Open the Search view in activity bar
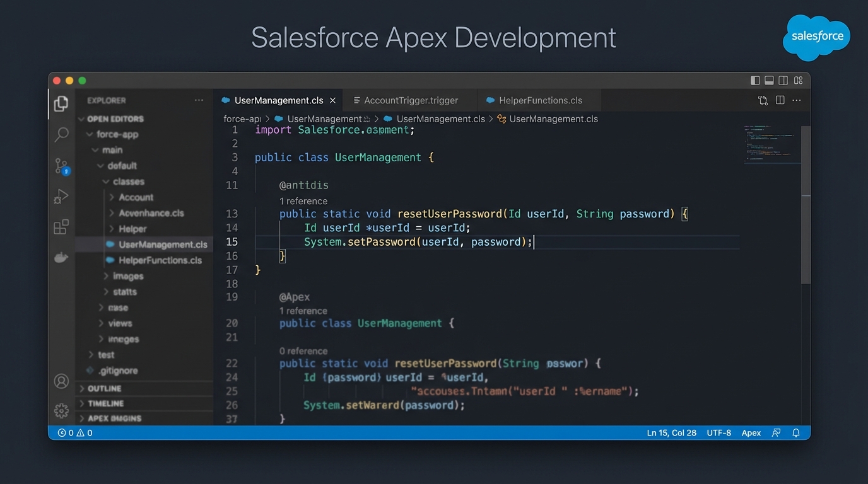The width and height of the screenshot is (868, 484). click(x=61, y=134)
